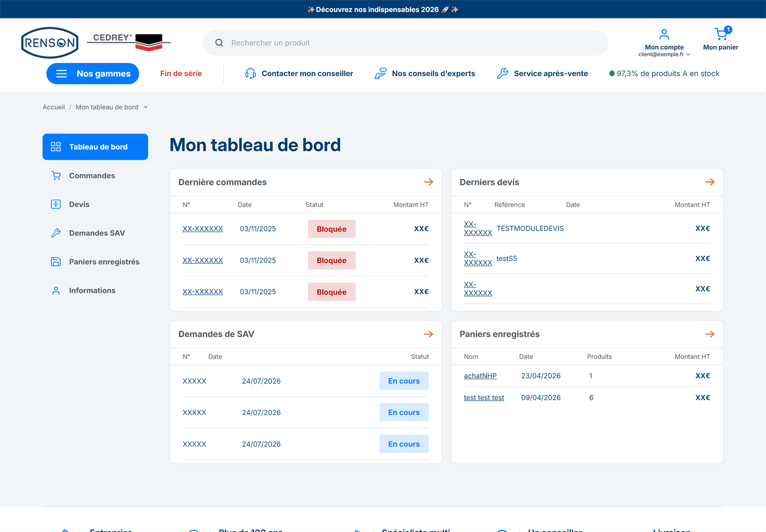Click the wrench icon beside Demandes SAV

56,233
